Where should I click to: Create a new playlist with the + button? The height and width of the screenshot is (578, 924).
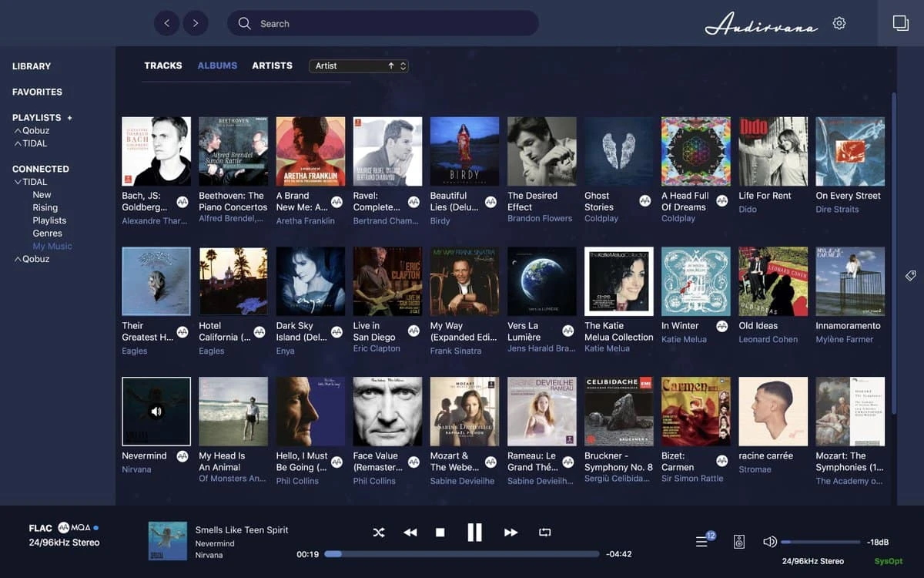coord(70,117)
